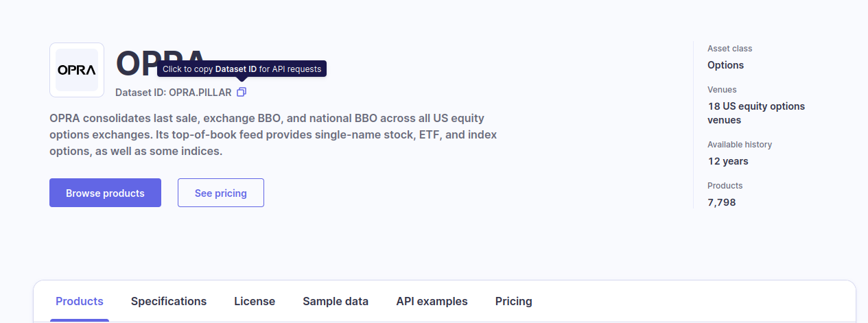Copy the Dataset ID with the copy icon
868x323 pixels.
point(241,92)
